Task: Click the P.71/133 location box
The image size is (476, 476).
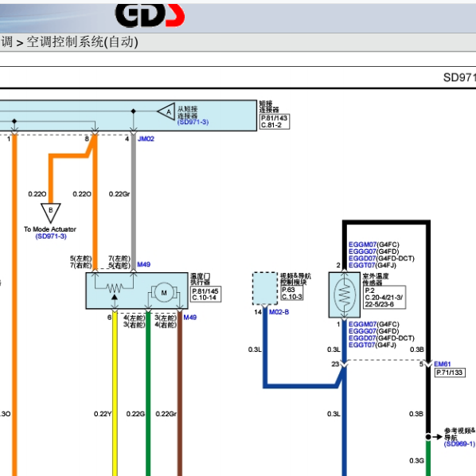Action: coord(450,373)
